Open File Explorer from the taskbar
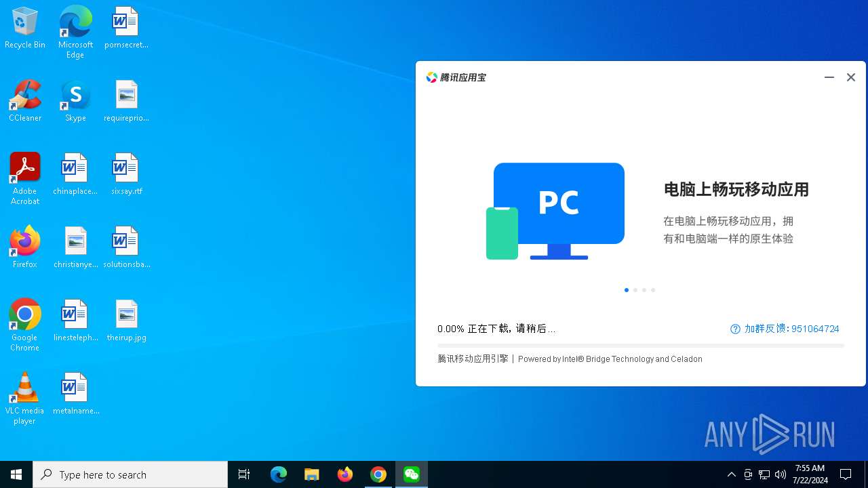This screenshot has width=868, height=488. (312, 474)
